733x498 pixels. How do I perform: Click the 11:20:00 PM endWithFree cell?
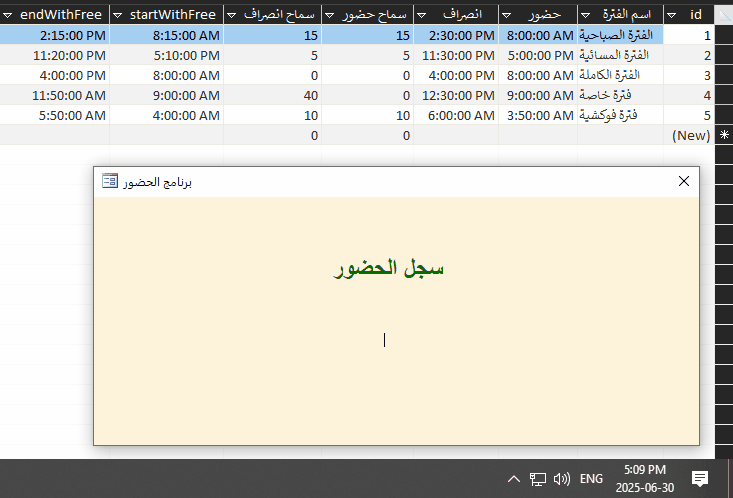pyautogui.click(x=55, y=55)
